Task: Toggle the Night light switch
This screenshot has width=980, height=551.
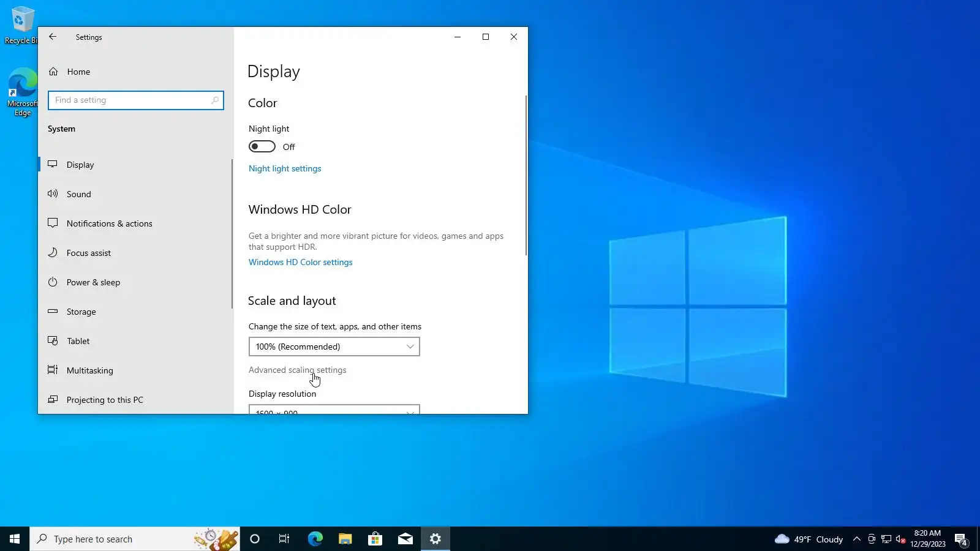Action: (x=262, y=147)
